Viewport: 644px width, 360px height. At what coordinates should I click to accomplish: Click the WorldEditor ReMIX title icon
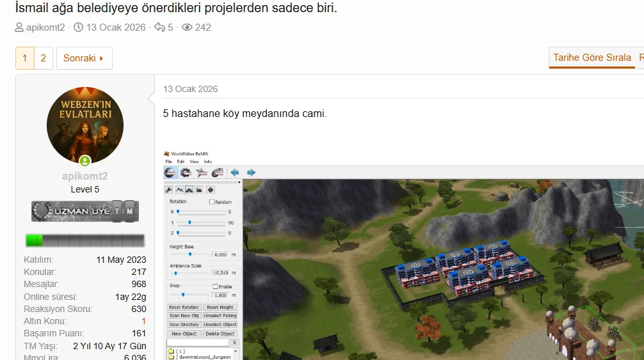point(166,153)
